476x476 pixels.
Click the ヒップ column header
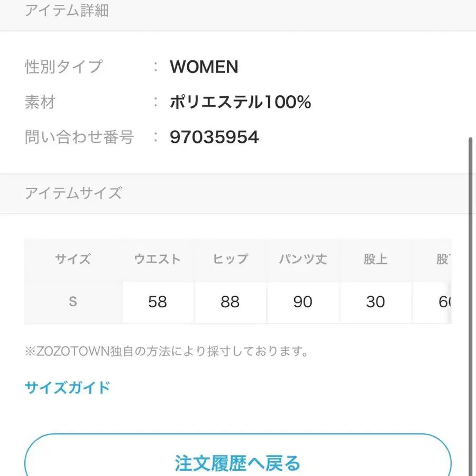pyautogui.click(x=230, y=259)
